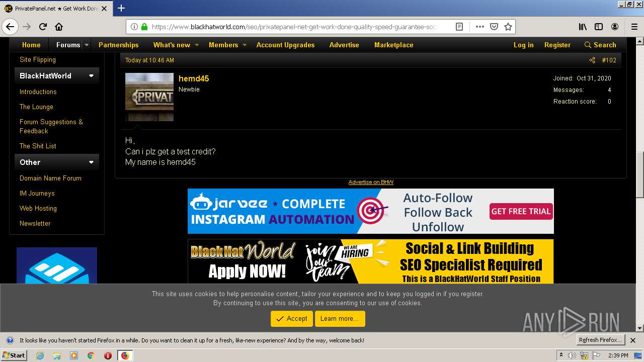
Task: Expand the What's new dropdown arrow
Action: (197, 45)
